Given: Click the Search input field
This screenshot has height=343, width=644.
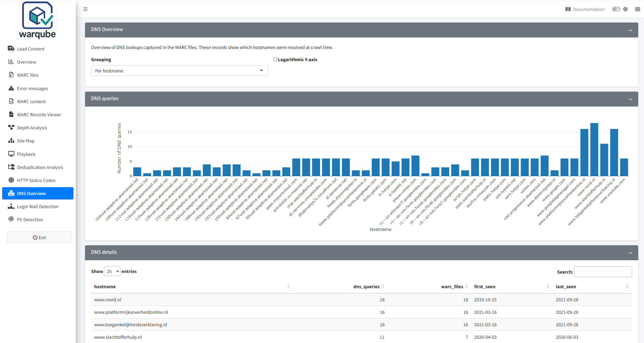Looking at the screenshot, I should coord(603,271).
